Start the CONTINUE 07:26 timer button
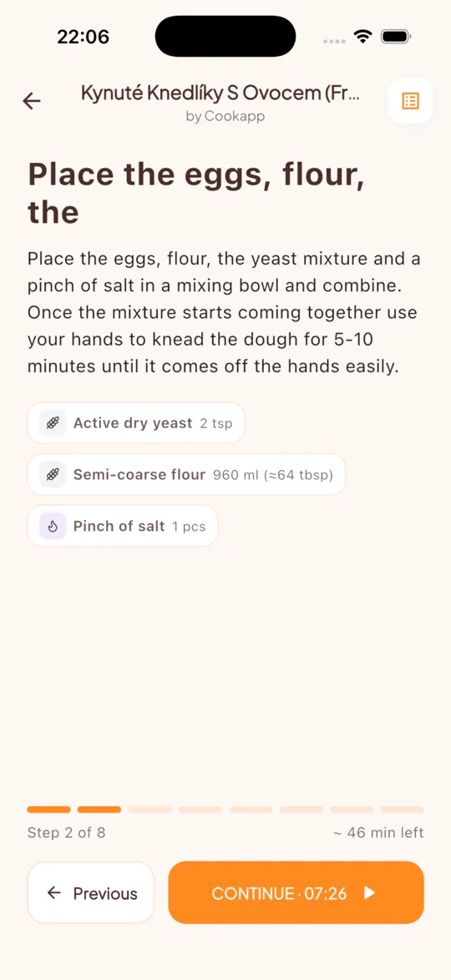The width and height of the screenshot is (451, 980). pos(296,892)
